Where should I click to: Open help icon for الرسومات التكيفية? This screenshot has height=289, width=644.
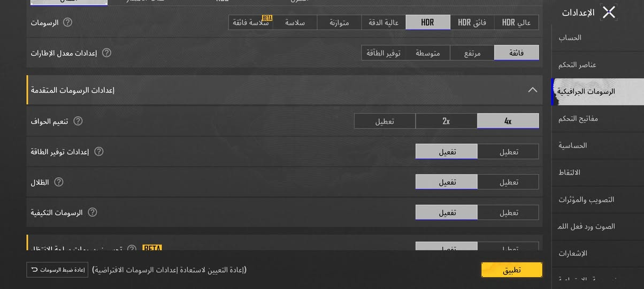click(x=93, y=212)
